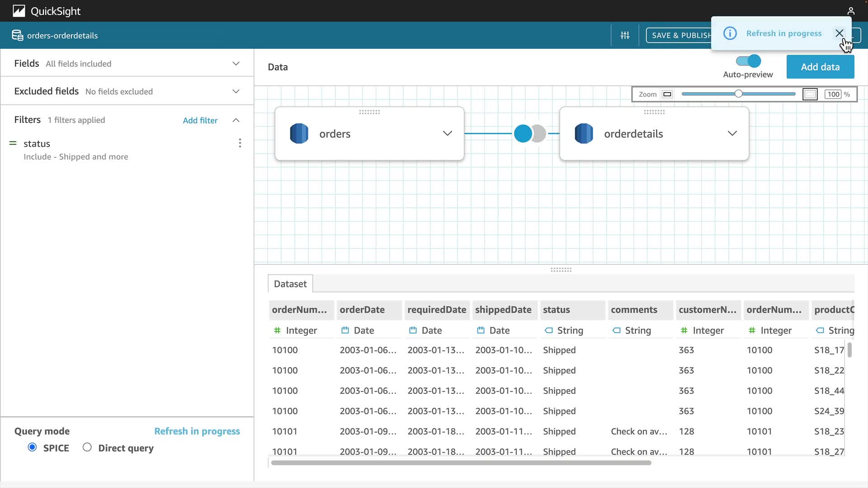Switch to the Dataset tab
This screenshot has width=868, height=488.
click(x=290, y=284)
